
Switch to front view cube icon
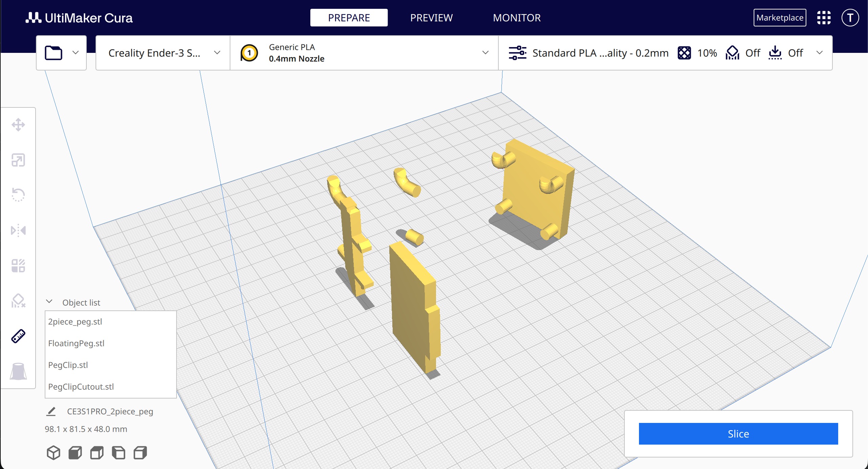click(x=75, y=453)
